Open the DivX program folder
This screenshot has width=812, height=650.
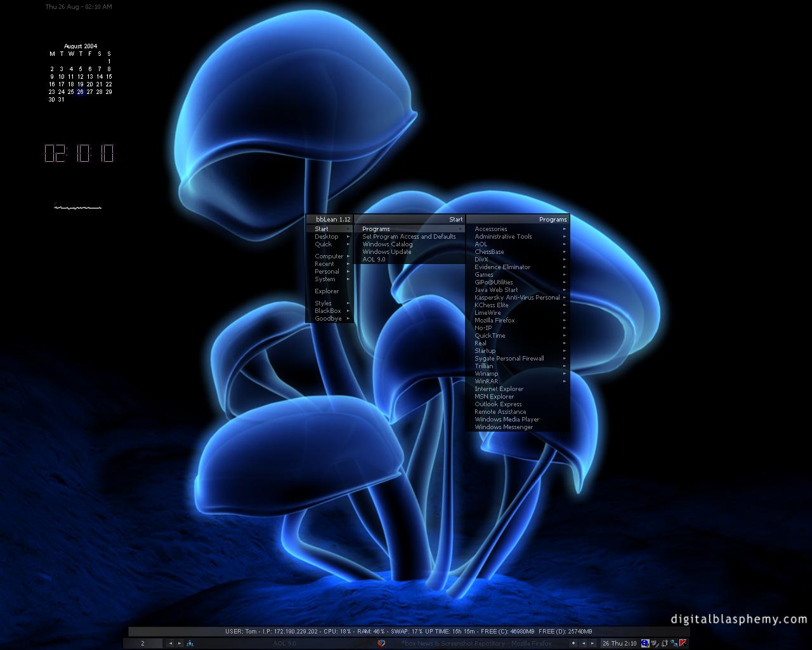pyautogui.click(x=518, y=260)
